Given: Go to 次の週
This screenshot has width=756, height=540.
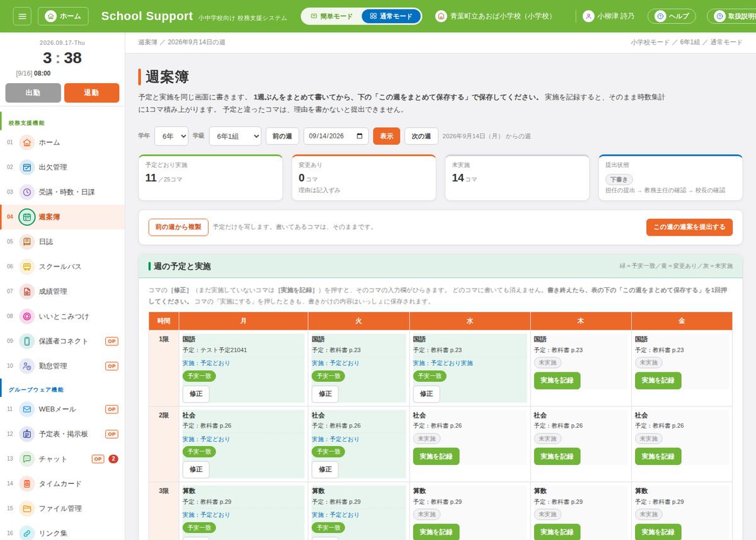Looking at the screenshot, I should coord(421,136).
